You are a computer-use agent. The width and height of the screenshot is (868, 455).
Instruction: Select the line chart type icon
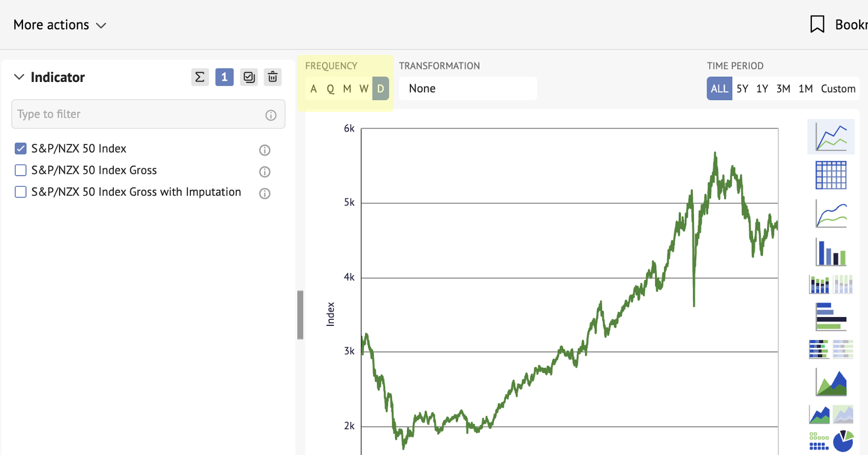[x=831, y=137]
